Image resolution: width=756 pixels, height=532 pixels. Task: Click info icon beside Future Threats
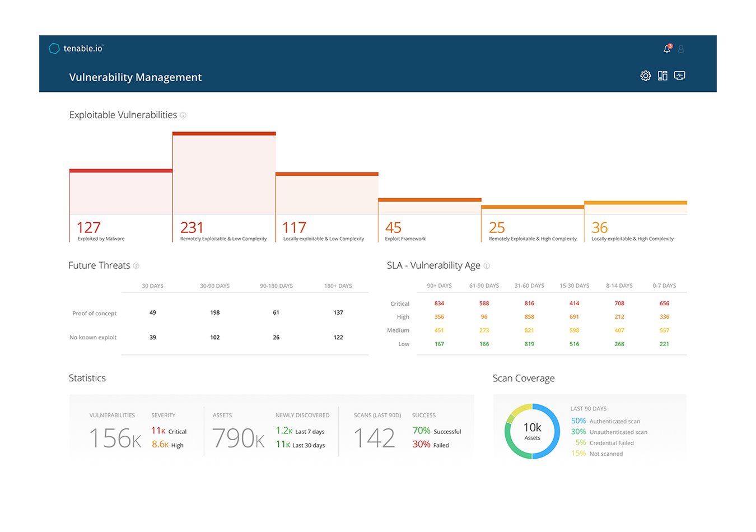[136, 266]
